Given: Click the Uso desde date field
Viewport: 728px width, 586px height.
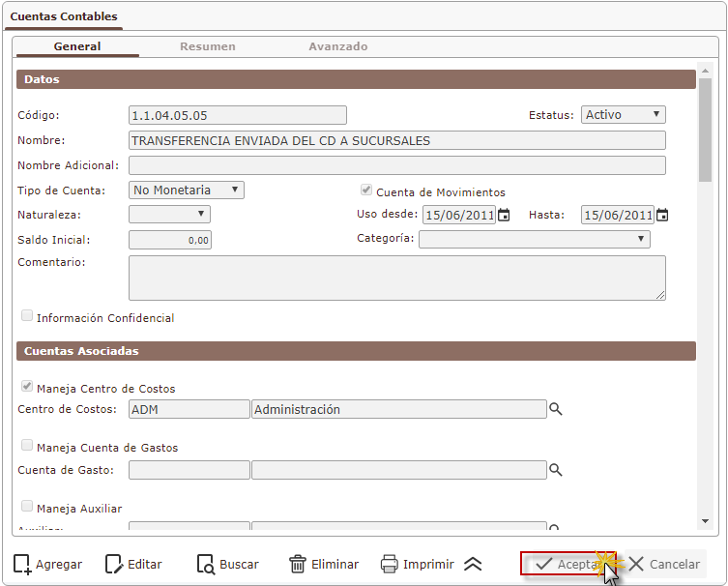Looking at the screenshot, I should (x=458, y=215).
